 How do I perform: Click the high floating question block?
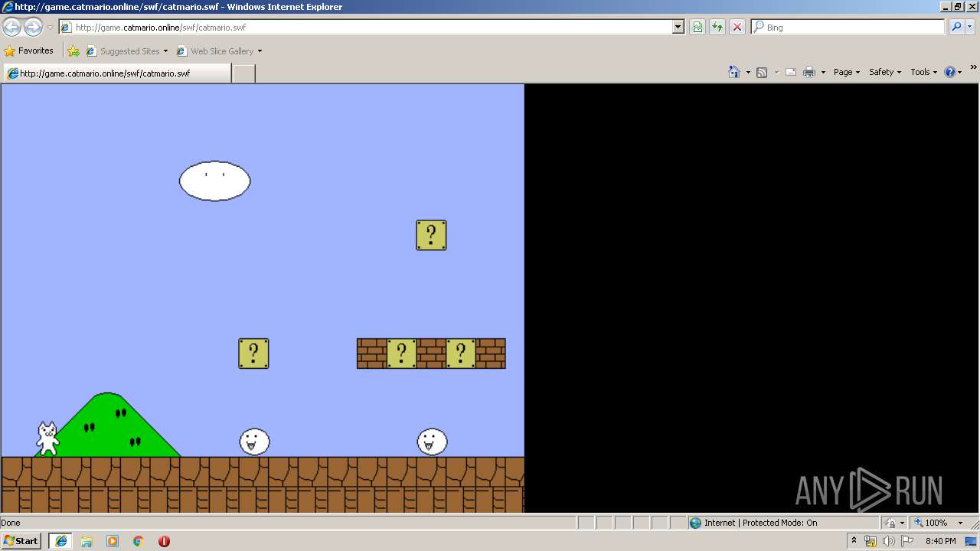tap(431, 235)
